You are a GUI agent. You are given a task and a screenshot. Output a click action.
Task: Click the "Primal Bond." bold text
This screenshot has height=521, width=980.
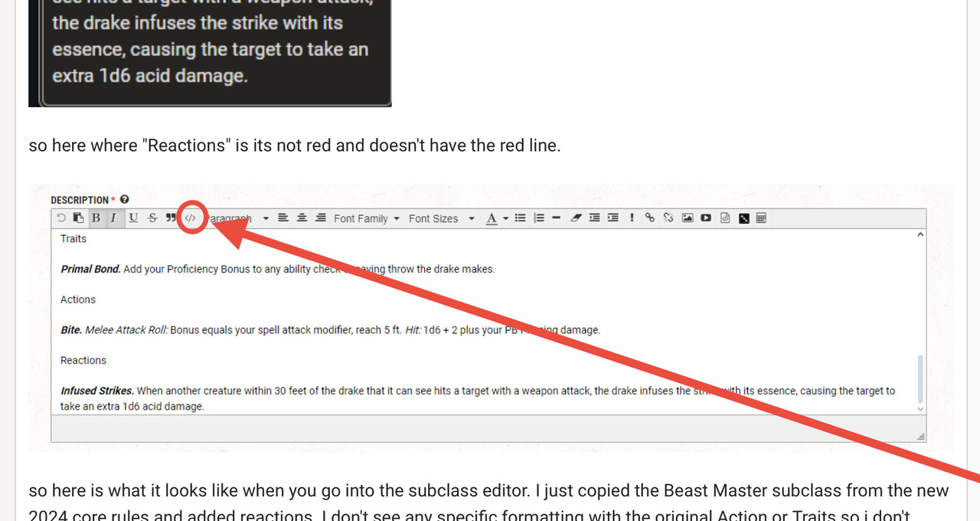[x=90, y=269]
